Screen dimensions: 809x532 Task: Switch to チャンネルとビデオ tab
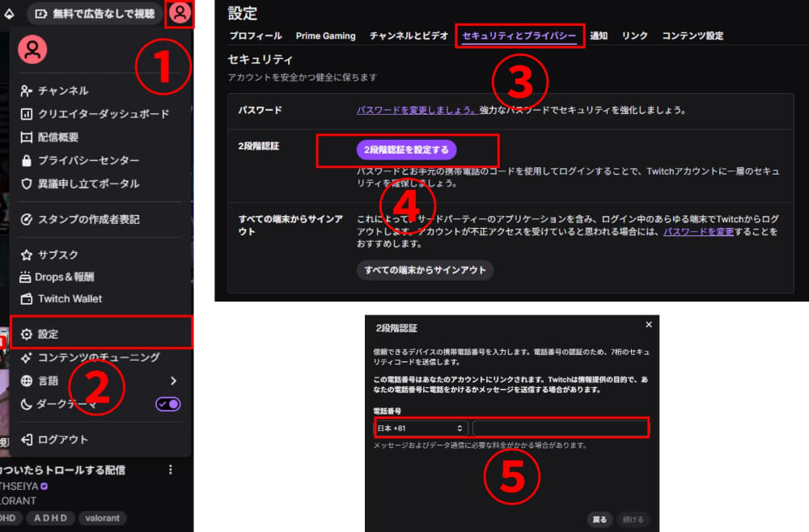pos(409,36)
